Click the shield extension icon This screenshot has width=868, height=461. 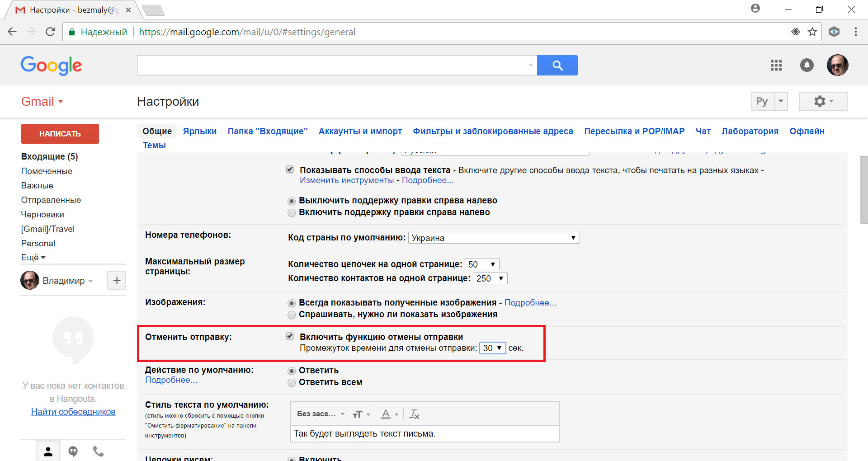click(x=834, y=32)
